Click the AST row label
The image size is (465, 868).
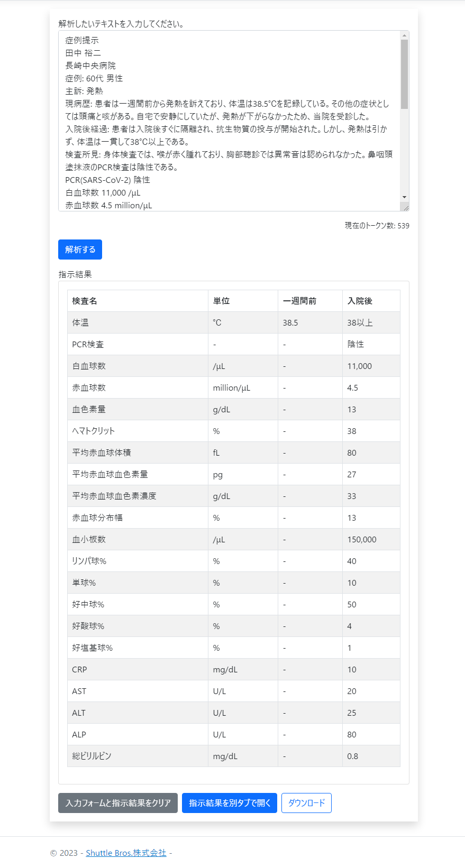pyautogui.click(x=138, y=691)
